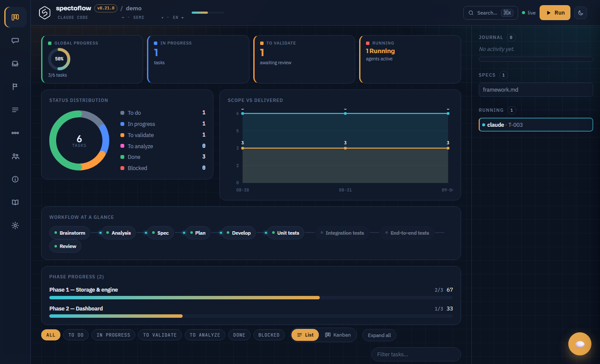Select the DONE filter pill
Viewport: 600px width, 364px height.
pyautogui.click(x=239, y=335)
